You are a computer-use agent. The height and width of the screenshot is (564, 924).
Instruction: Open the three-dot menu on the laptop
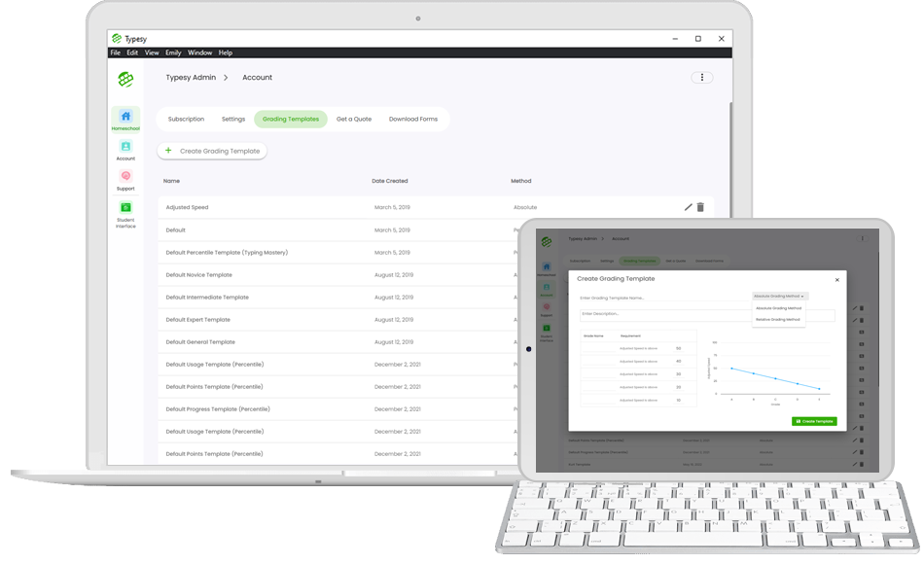tap(702, 77)
